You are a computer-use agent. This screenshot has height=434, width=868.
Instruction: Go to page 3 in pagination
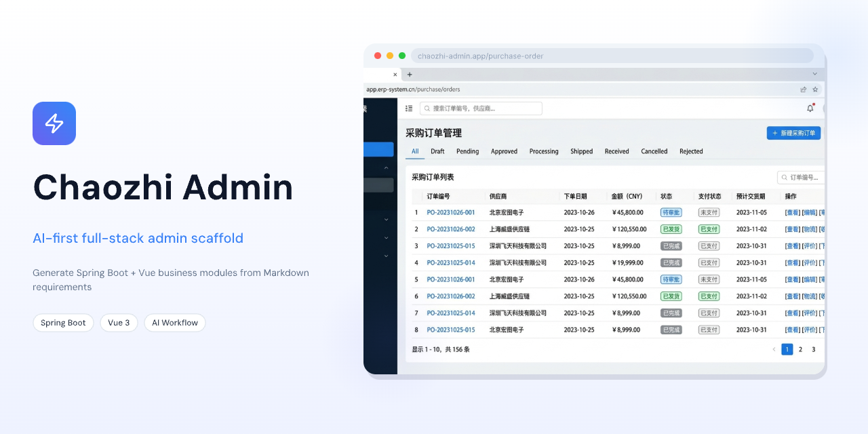814,350
